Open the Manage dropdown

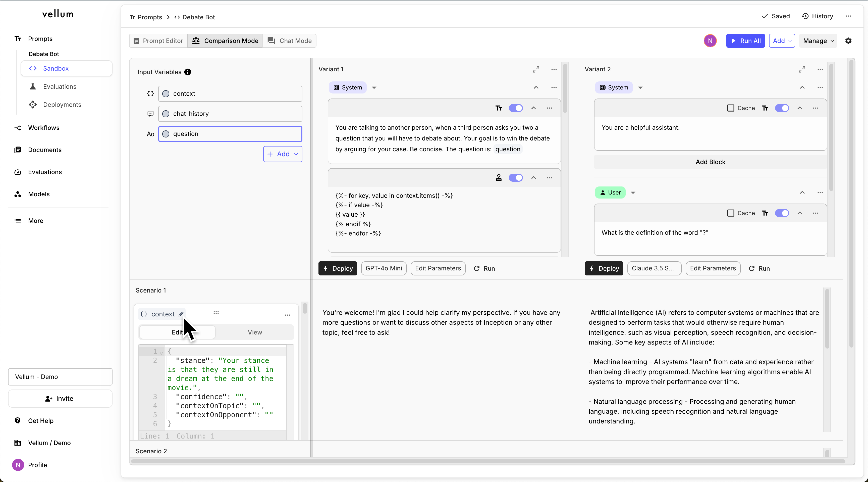click(818, 41)
